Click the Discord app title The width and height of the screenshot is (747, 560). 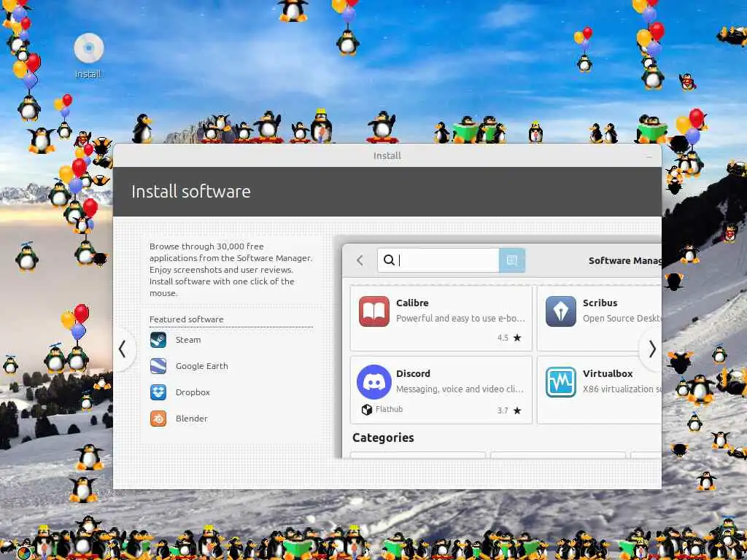point(413,374)
